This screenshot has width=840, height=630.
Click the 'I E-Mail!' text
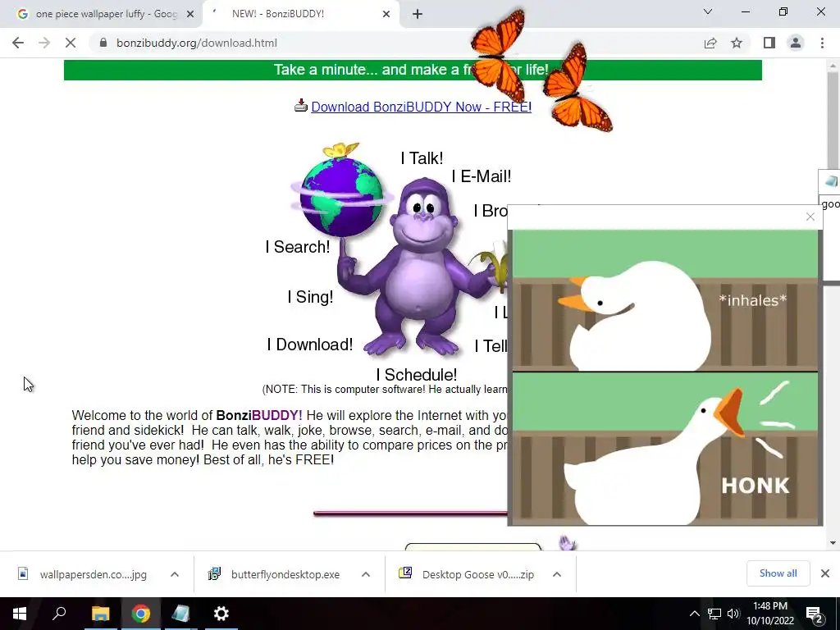tap(482, 176)
